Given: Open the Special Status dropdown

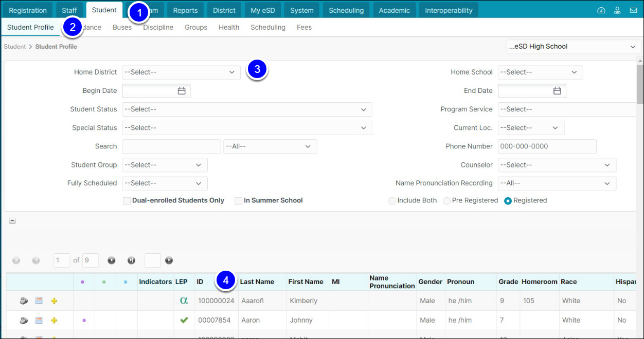Looking at the screenshot, I should (x=247, y=128).
